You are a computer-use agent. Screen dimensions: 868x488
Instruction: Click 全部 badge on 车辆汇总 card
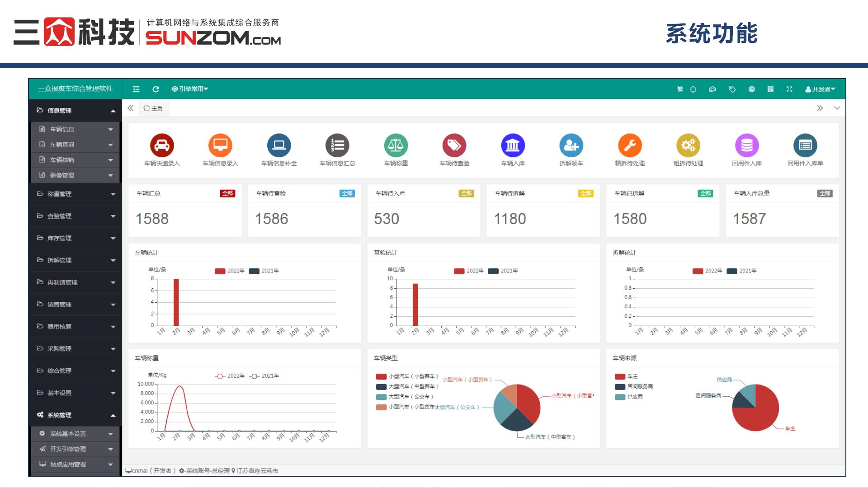[227, 193]
